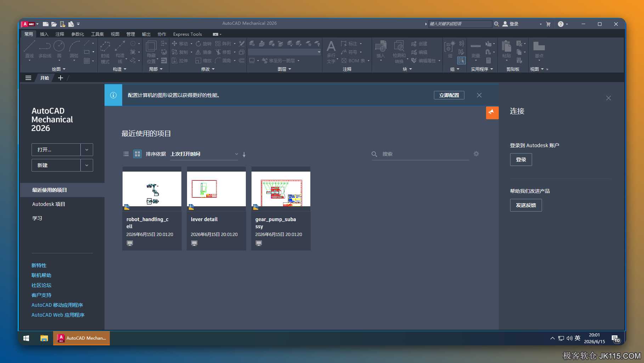Select the Multiline text (多行文字) tool
Viewport: 644px width, 363px height.
pyautogui.click(x=331, y=52)
